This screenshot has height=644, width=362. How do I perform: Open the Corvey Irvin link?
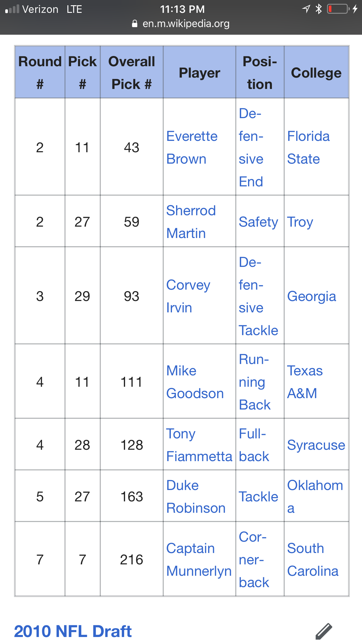[x=188, y=296]
